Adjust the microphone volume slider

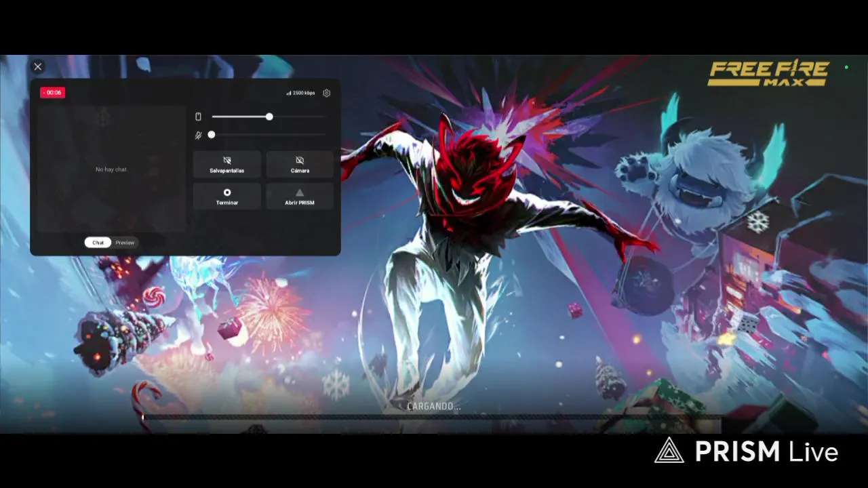click(269, 135)
